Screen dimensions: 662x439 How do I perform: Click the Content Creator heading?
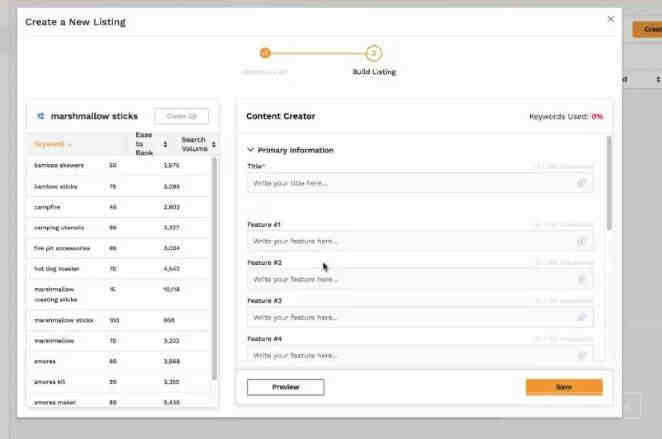[x=281, y=116]
